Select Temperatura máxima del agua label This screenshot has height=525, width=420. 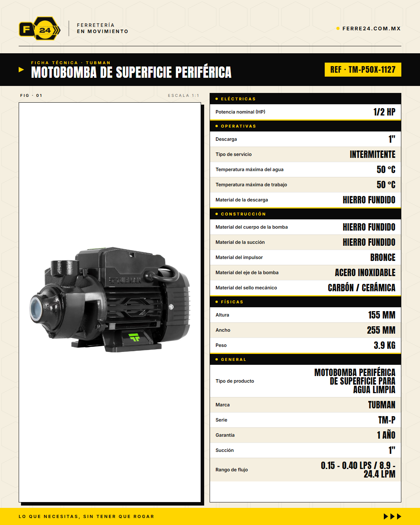(250, 170)
